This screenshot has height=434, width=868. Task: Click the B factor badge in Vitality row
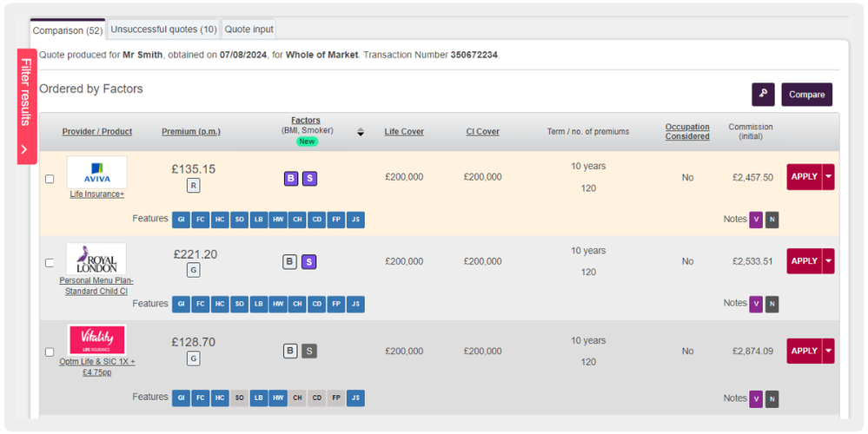click(290, 351)
